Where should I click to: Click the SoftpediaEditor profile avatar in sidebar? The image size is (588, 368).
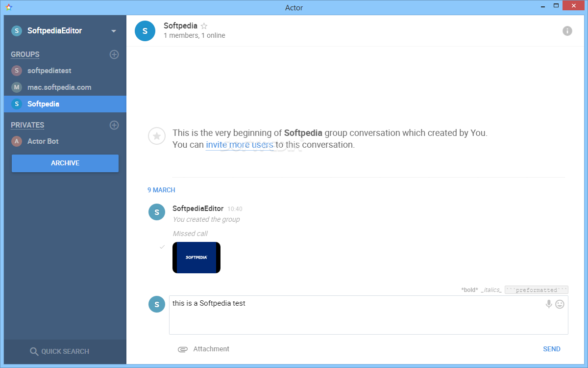click(17, 31)
